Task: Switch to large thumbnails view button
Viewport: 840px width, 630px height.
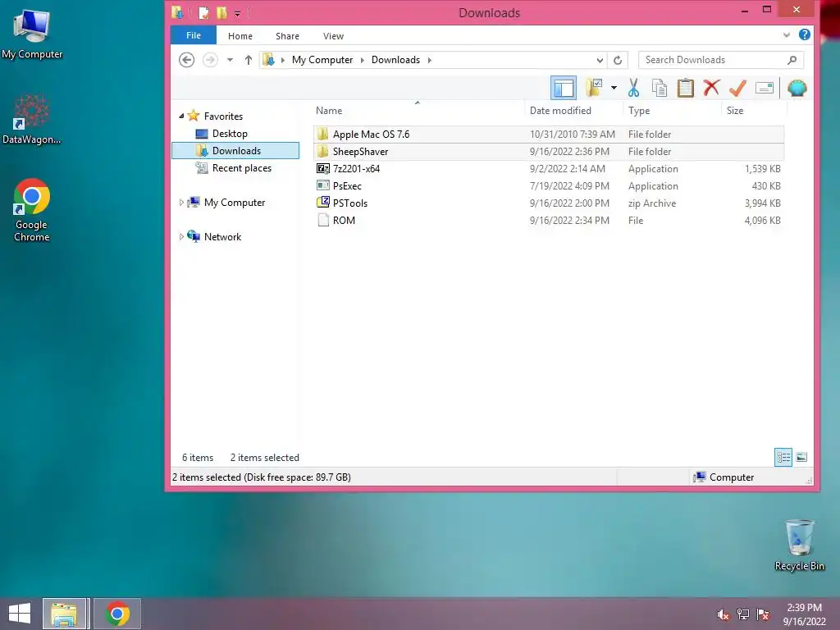Action: (x=801, y=457)
